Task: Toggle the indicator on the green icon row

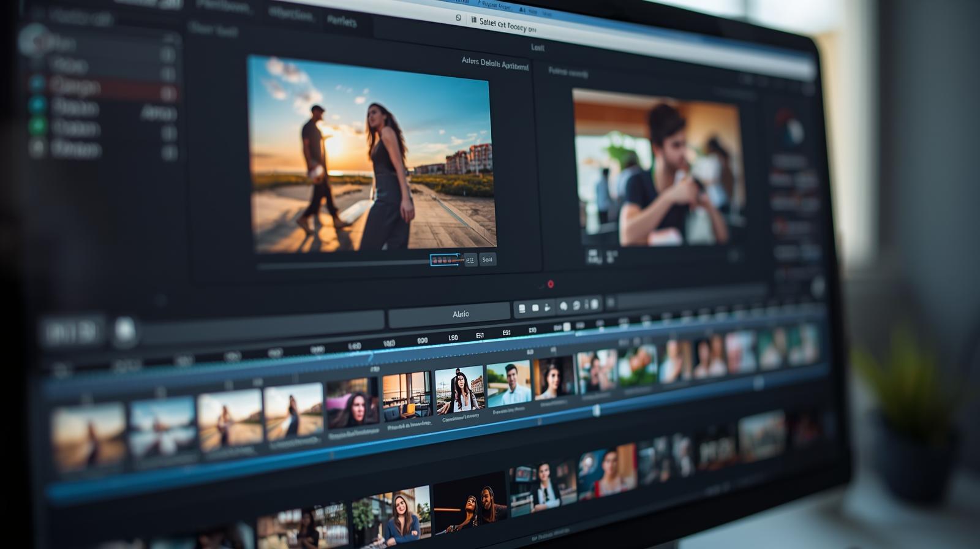Action: click(x=169, y=132)
